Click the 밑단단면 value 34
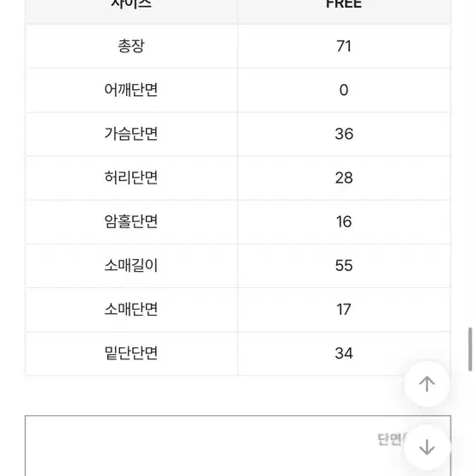 click(344, 353)
